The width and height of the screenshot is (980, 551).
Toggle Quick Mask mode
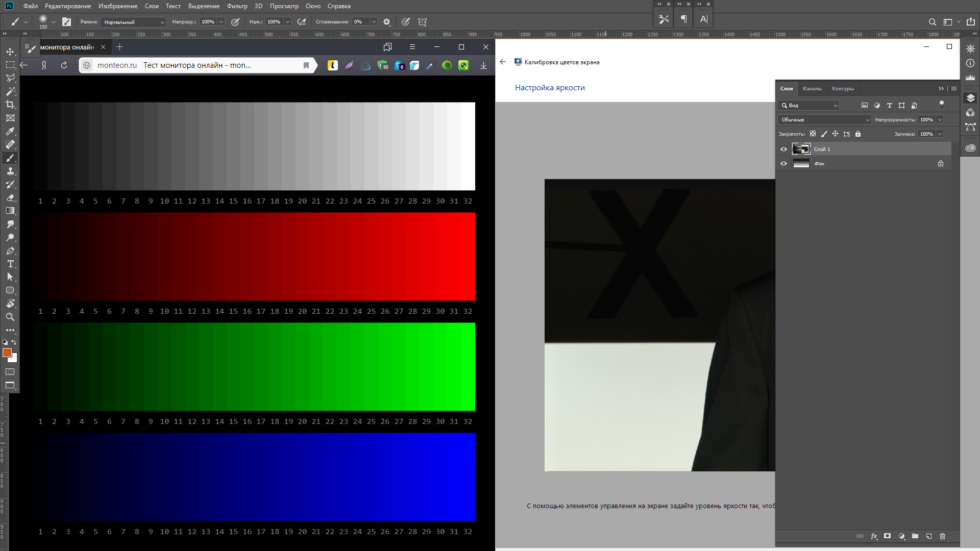(10, 372)
